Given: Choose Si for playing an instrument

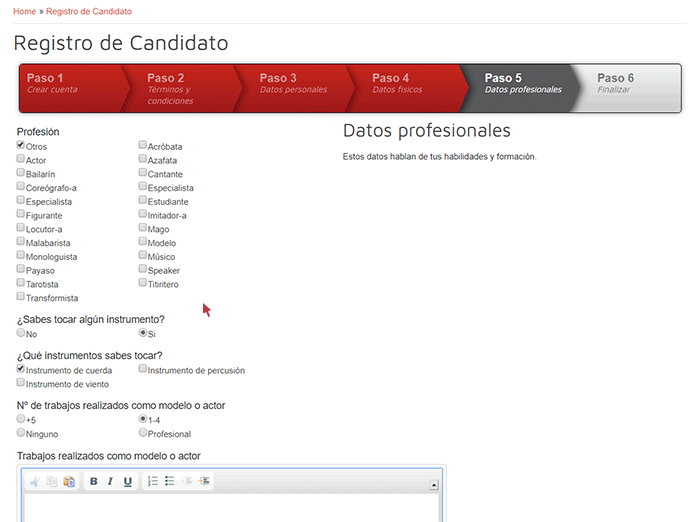Looking at the screenshot, I should [143, 333].
